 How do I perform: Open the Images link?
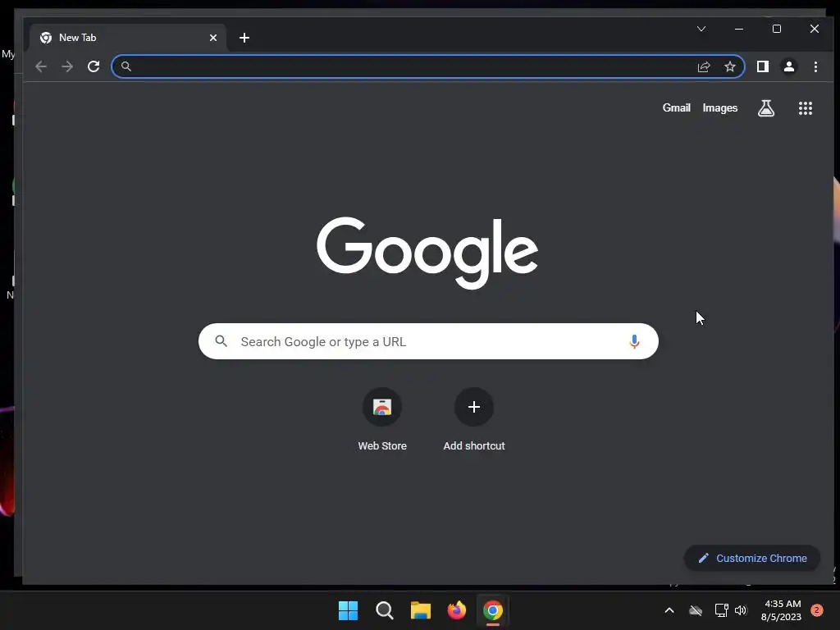(x=720, y=107)
